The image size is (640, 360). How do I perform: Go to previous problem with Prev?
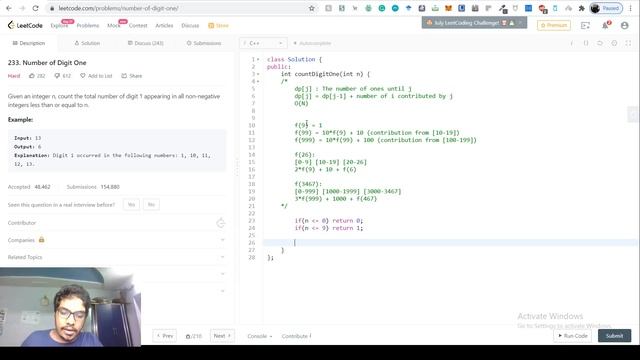(165, 336)
